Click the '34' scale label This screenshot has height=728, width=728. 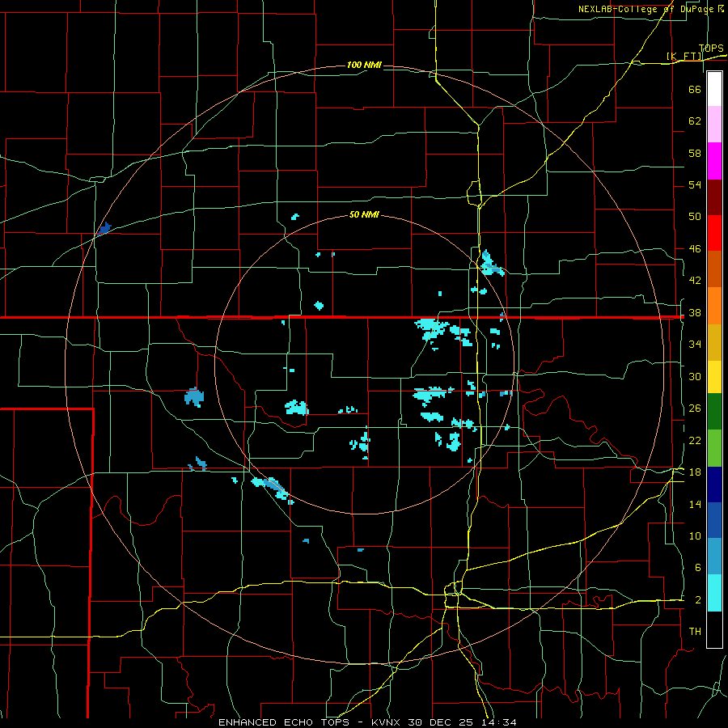pos(695,345)
